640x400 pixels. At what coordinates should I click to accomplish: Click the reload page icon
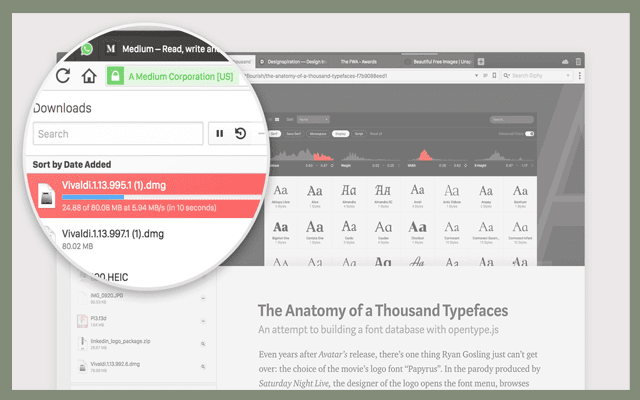(x=63, y=76)
